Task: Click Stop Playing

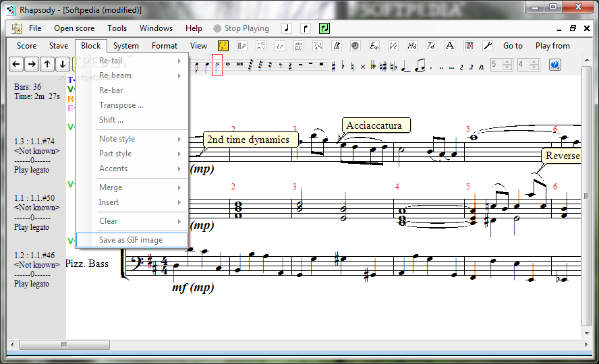Action: tap(241, 28)
